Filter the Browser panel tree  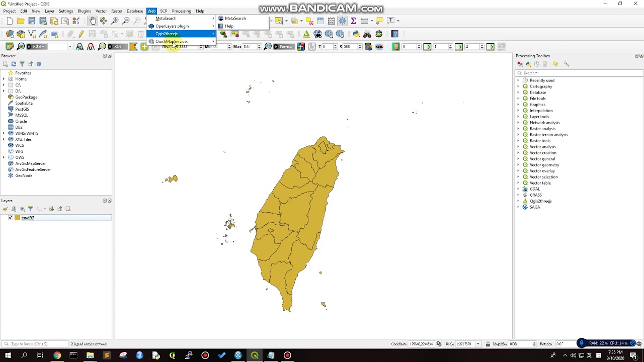point(22,64)
